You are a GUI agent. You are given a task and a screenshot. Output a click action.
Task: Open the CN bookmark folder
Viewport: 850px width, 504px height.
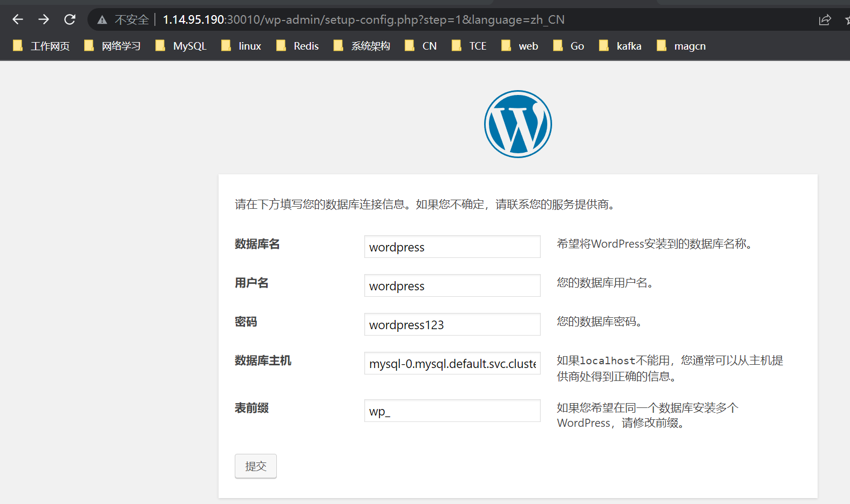tap(420, 46)
